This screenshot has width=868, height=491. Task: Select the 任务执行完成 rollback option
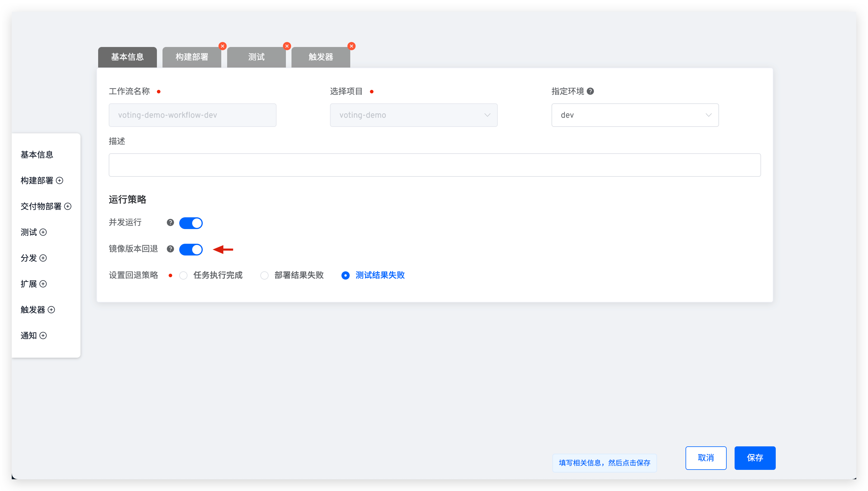click(183, 275)
